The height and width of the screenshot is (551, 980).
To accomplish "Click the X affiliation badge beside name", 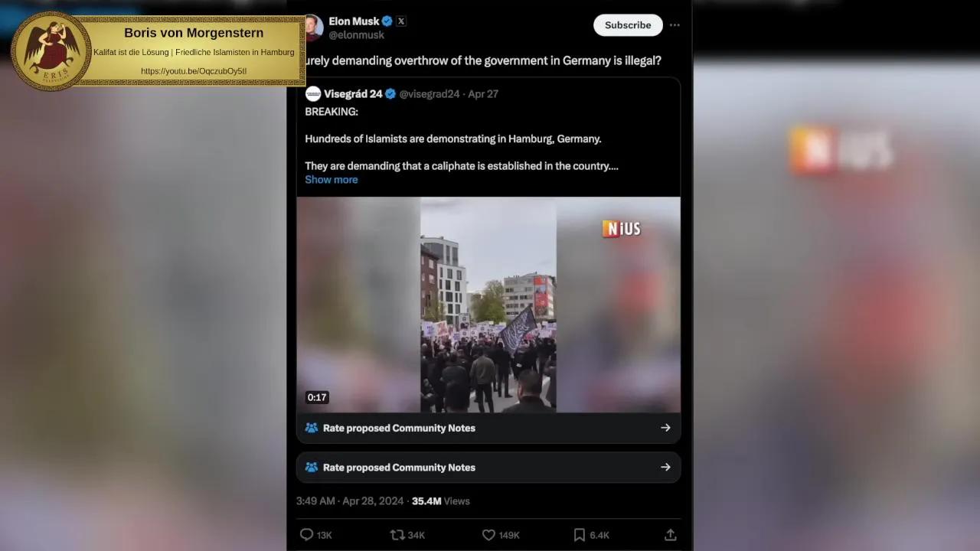I will pos(401,21).
